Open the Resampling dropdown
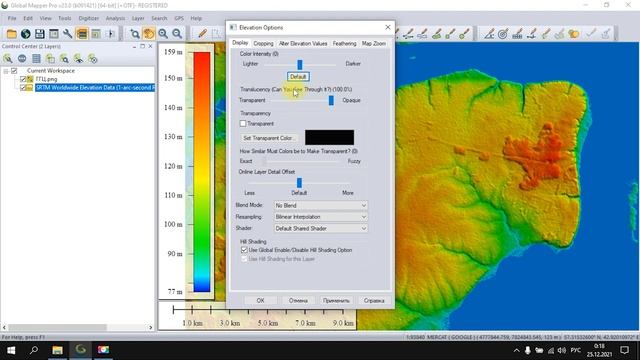The image size is (640, 360). tap(320, 217)
